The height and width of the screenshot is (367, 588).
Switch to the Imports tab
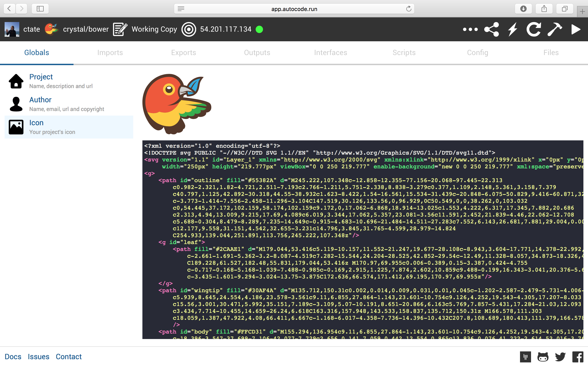pos(110,53)
